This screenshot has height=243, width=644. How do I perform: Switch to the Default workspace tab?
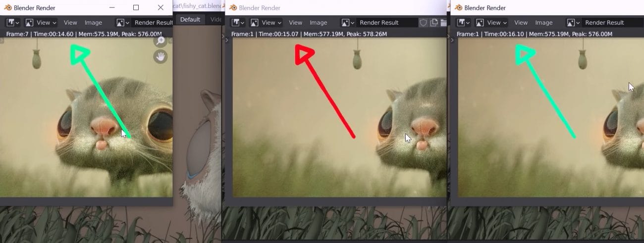tap(190, 19)
